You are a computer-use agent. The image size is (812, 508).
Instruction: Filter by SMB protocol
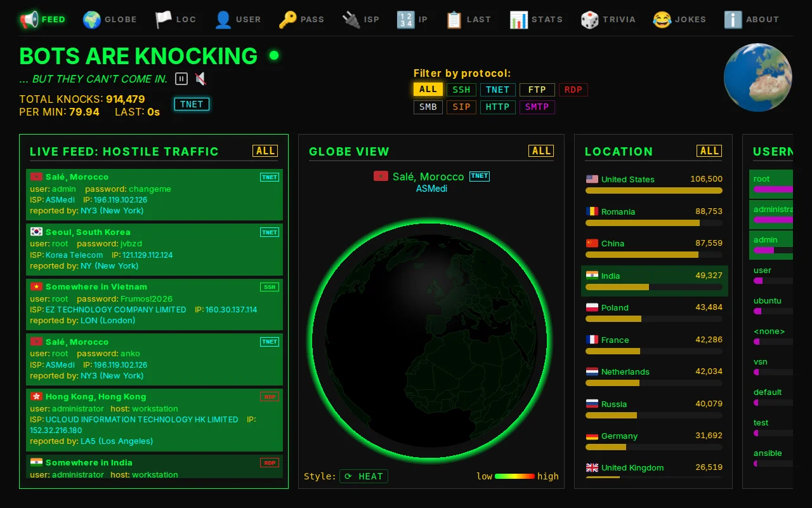coord(428,107)
